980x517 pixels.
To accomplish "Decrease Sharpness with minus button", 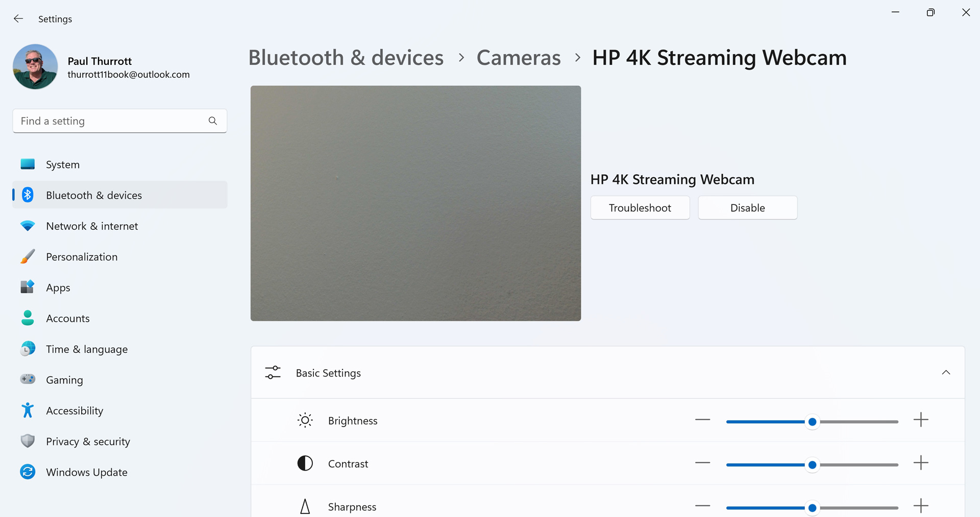I will tap(703, 506).
